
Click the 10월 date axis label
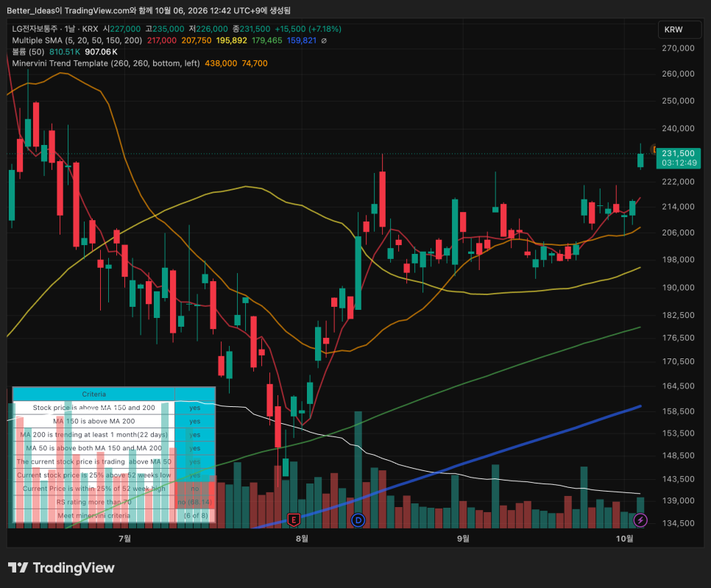point(624,538)
